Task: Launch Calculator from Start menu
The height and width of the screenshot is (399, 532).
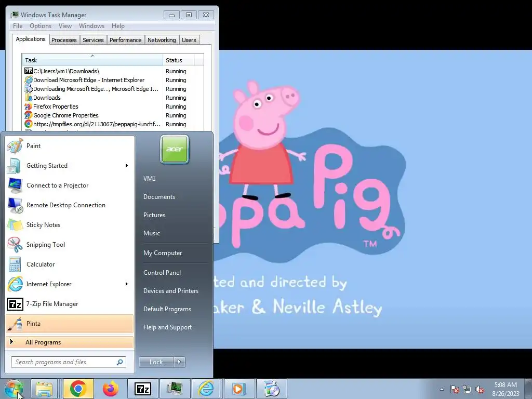Action: tap(70, 264)
